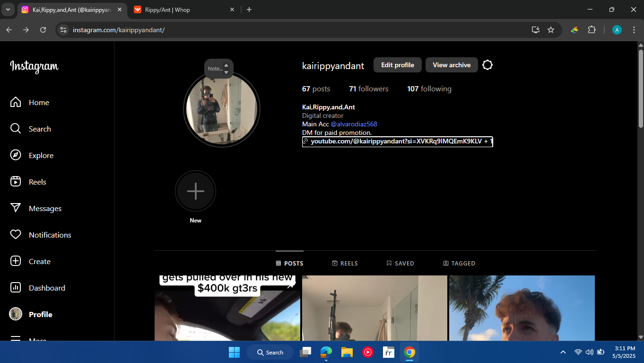Switch to the REELS tab
This screenshot has height=363, width=644.
click(x=345, y=263)
